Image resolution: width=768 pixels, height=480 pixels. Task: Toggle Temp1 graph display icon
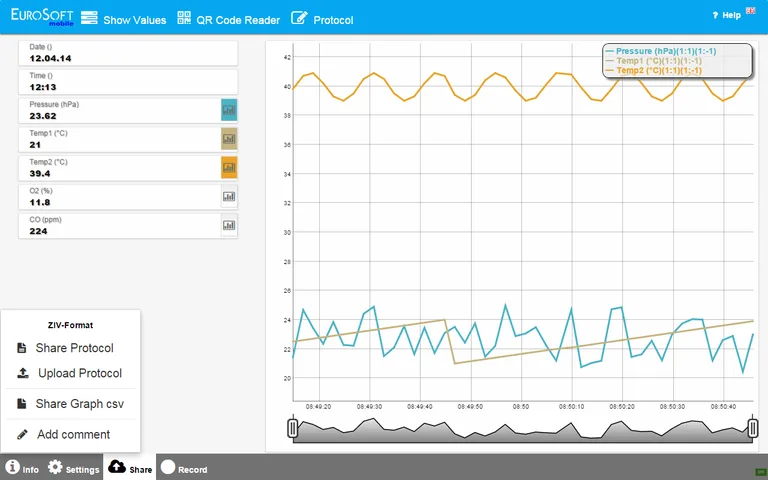(229, 139)
